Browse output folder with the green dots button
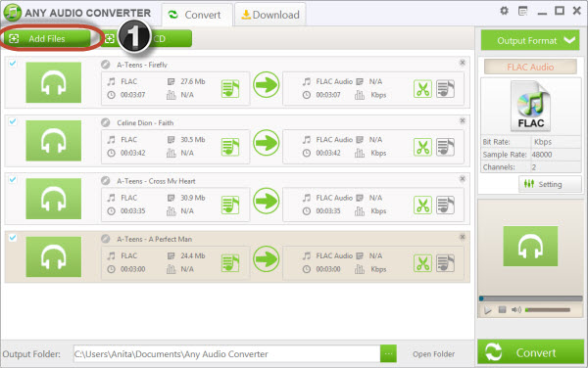This screenshot has width=588, height=368. pyautogui.click(x=388, y=353)
